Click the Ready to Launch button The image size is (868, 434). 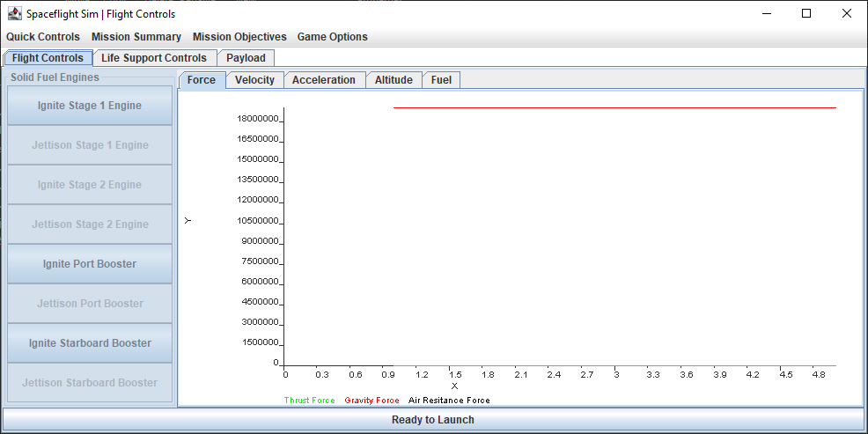point(433,420)
